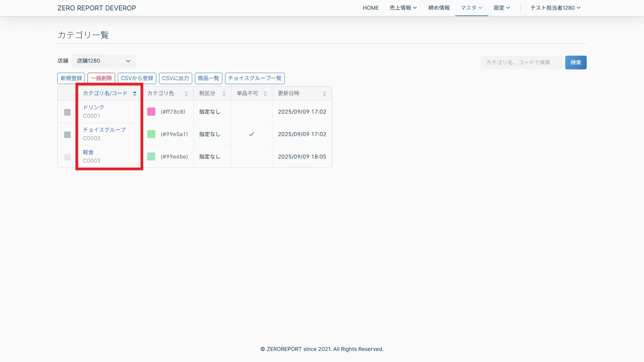Expand the 設定 menu
Image resolution: width=644 pixels, height=362 pixels.
coord(501,8)
